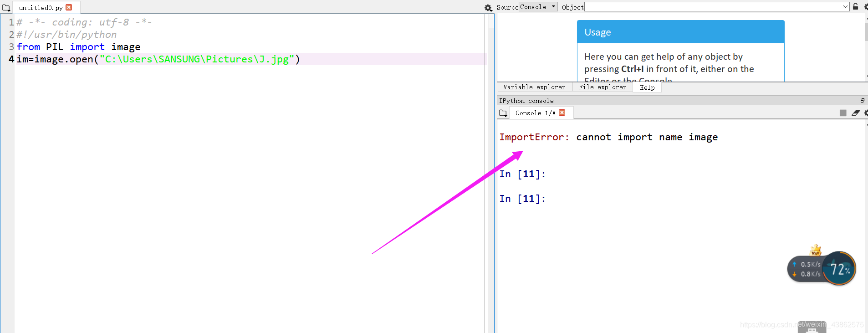
Task: Click the last 'In [11]:' console prompt
Action: click(522, 199)
